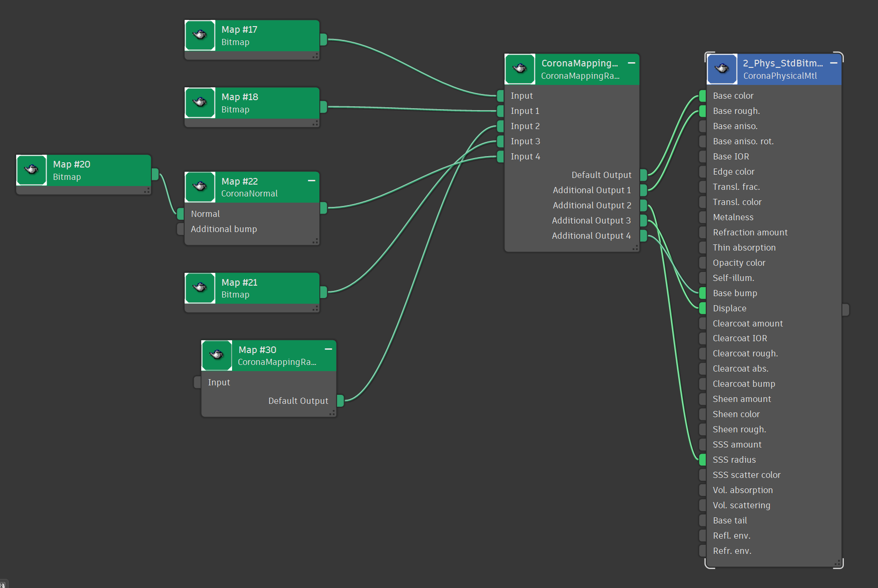
Task: Click the Base rough. input socket
Action: [x=702, y=111]
